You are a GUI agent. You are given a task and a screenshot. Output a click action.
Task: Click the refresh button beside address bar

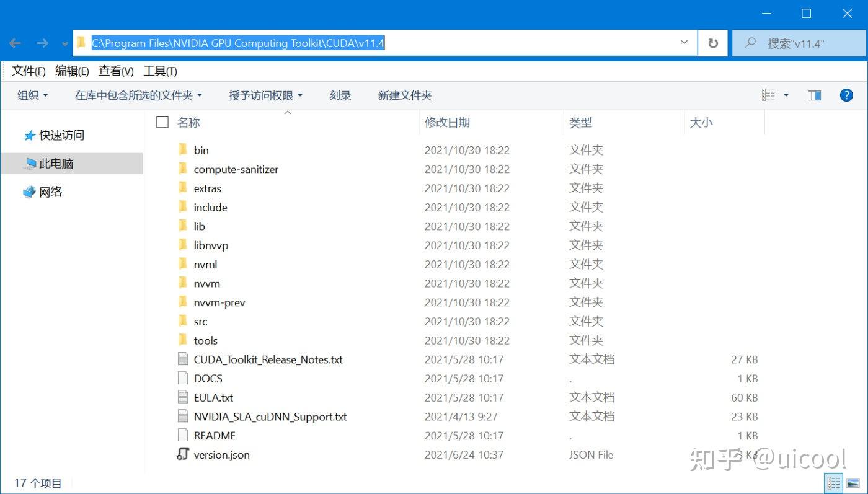[713, 43]
